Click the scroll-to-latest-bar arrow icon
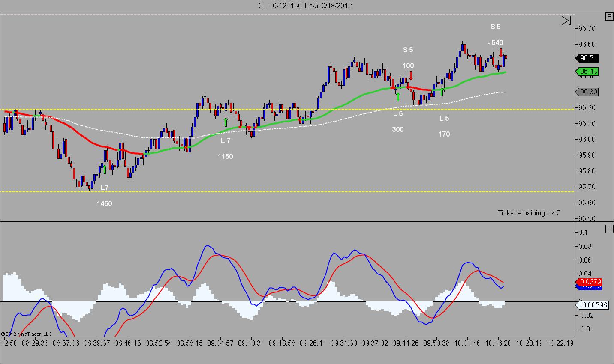Viewport: 614px width, 364px height. 566,20
